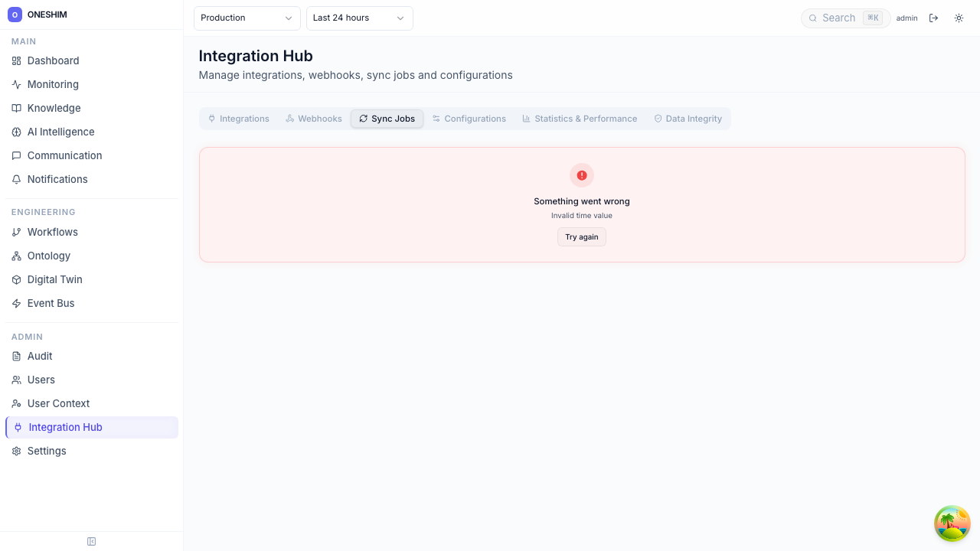Screen dimensions: 980x551
Task: Open the Monitoring section icon
Action: tap(16, 84)
